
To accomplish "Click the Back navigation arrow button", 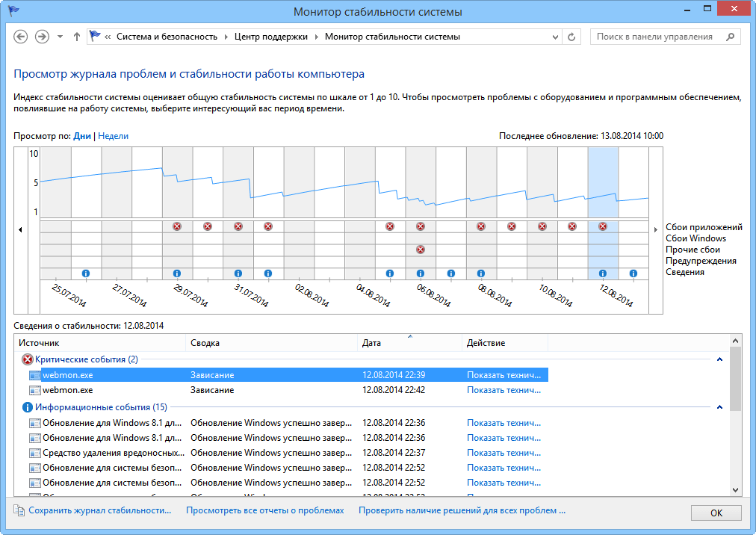I will [x=21, y=37].
